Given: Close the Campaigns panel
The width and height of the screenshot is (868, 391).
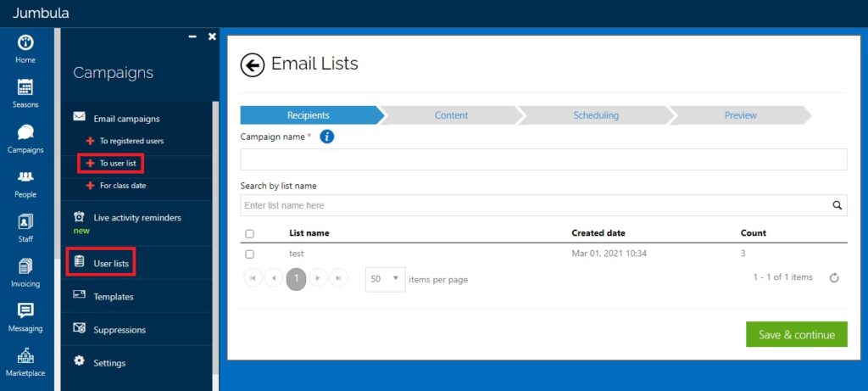Looking at the screenshot, I should [x=212, y=36].
